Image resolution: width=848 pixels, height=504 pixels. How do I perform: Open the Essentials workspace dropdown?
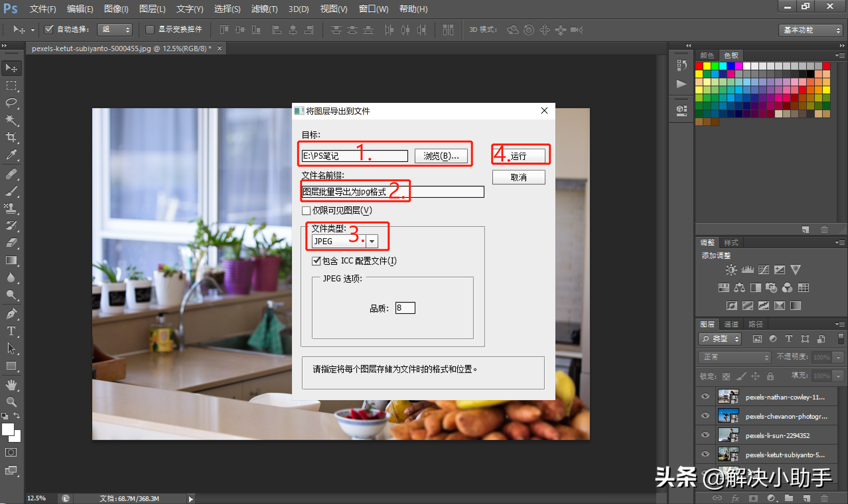(x=811, y=30)
